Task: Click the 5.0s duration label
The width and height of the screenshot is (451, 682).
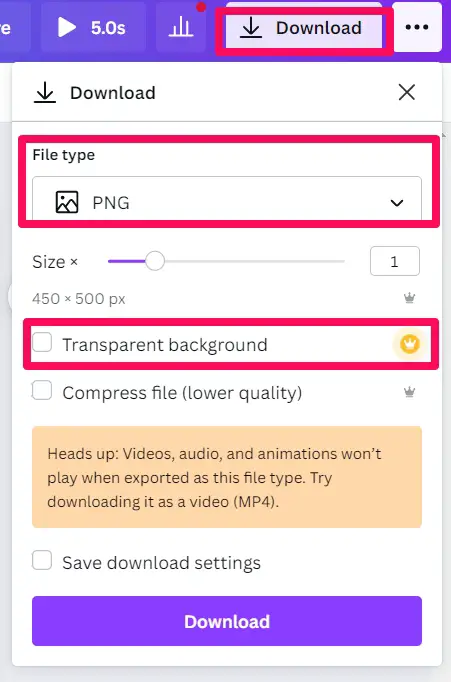Action: [x=108, y=28]
